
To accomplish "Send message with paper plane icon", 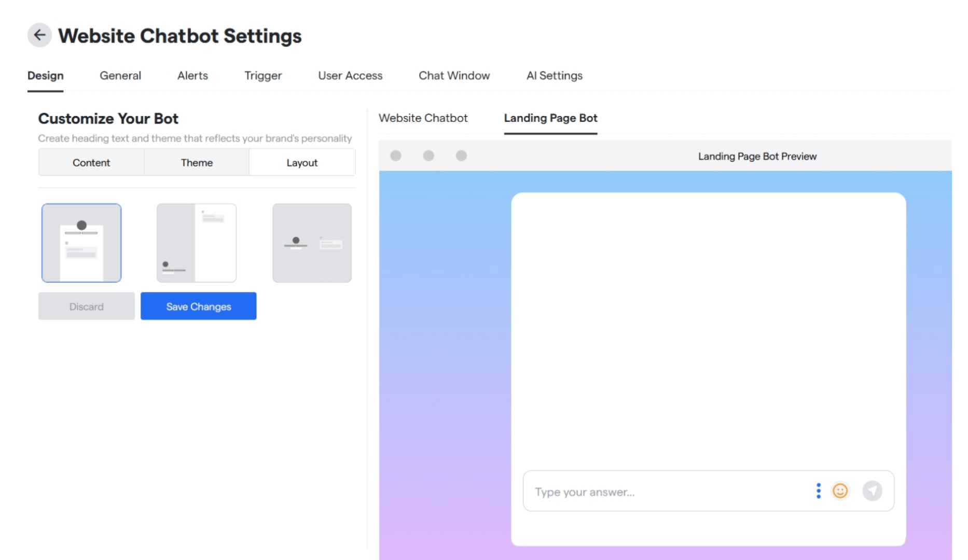I will [872, 491].
